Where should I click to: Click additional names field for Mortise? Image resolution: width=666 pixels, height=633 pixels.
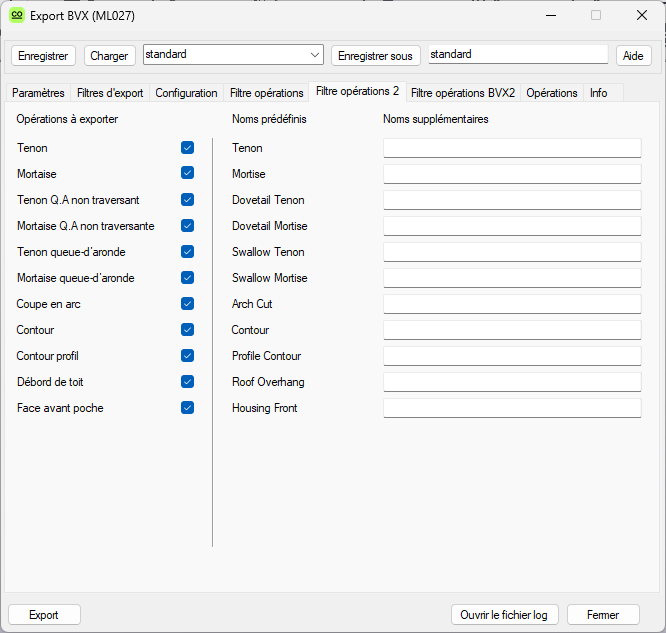tap(512, 174)
